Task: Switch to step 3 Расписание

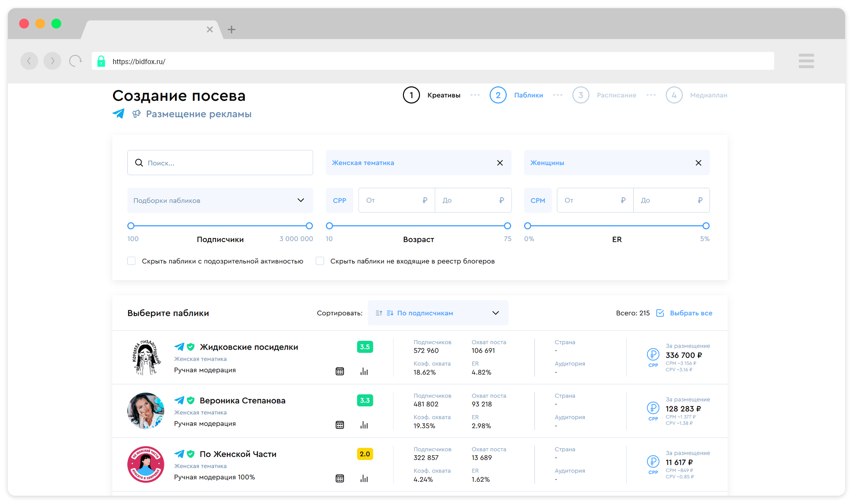Action: tap(580, 95)
